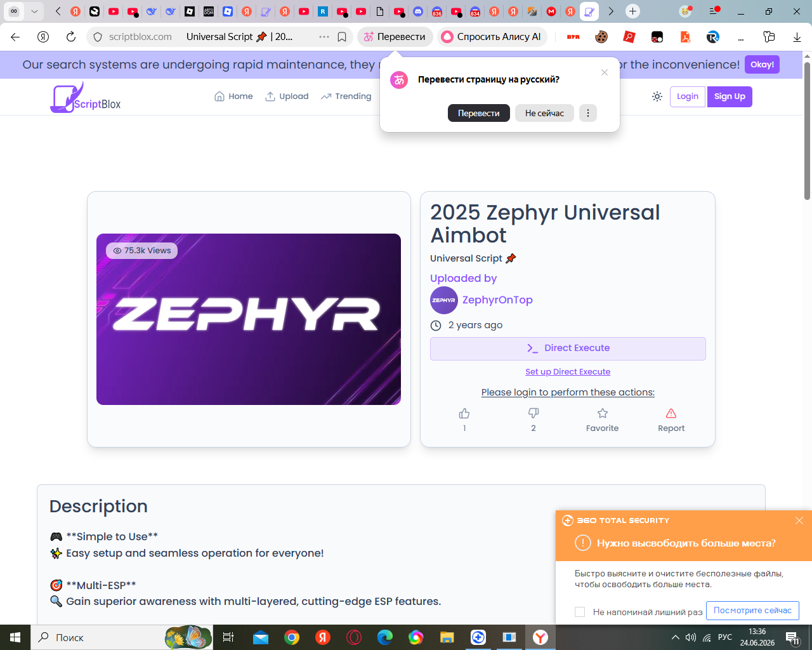Open the browser profile avatar
Viewport: 812px width, 650px height.
[x=685, y=11]
